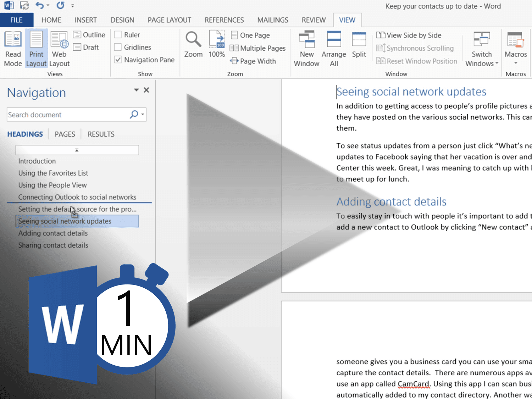Go to Connecting Outlook to social networks

coord(77,197)
